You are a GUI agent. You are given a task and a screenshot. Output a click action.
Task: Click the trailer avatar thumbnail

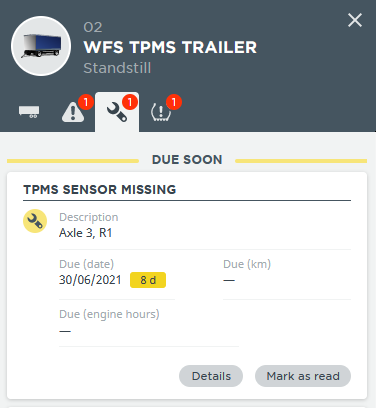[41, 46]
